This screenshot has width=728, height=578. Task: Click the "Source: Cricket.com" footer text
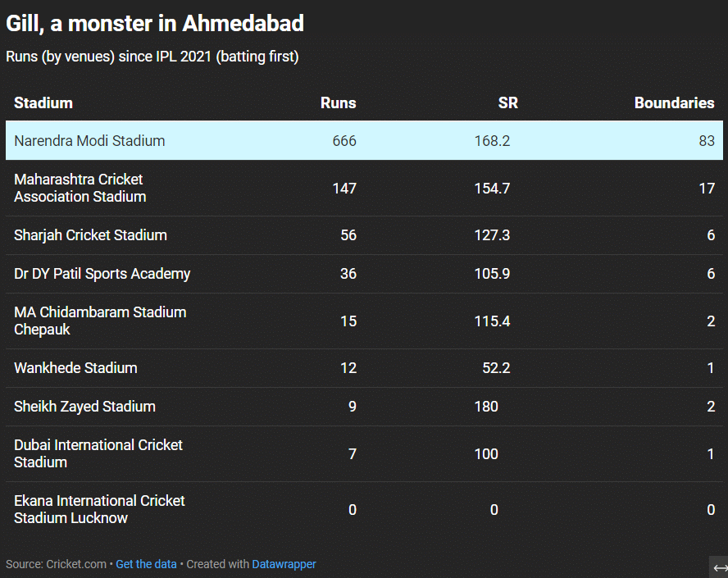(x=56, y=564)
